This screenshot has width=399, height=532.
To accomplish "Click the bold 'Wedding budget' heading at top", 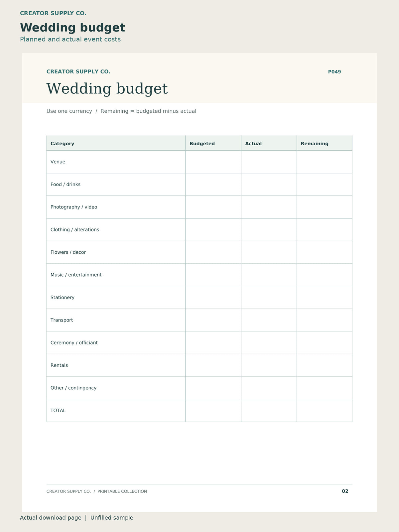I will [x=72, y=28].
